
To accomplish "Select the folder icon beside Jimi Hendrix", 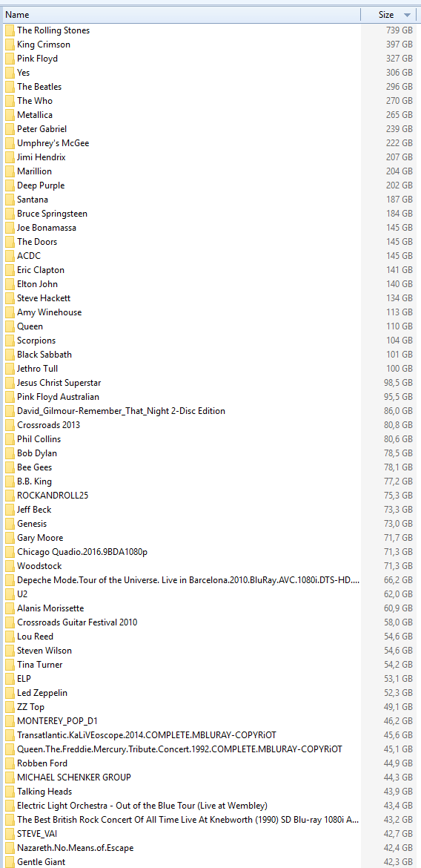I will (x=10, y=157).
